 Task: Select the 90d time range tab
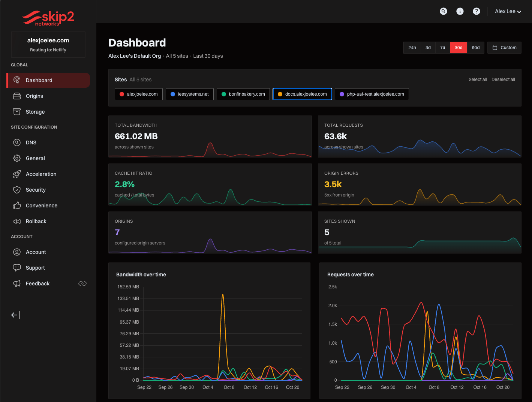476,48
